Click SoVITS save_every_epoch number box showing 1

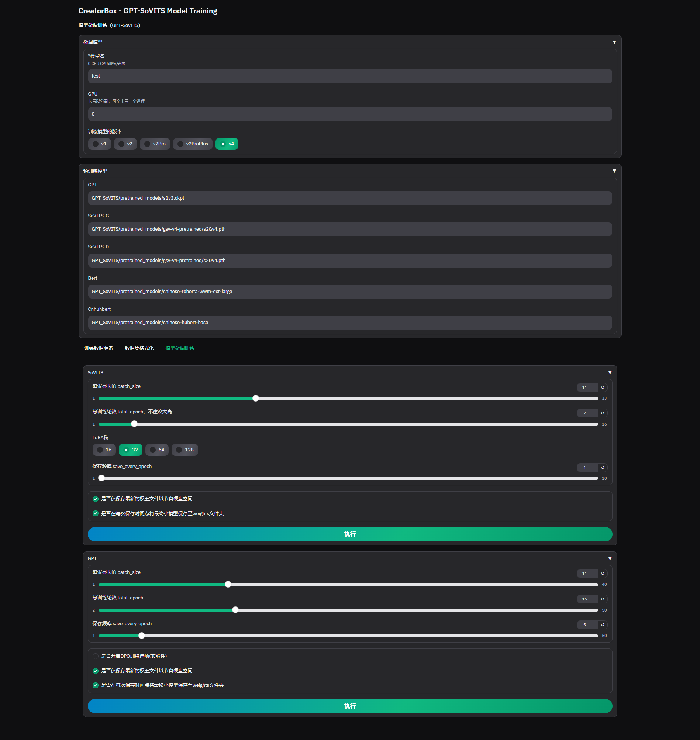coord(587,467)
